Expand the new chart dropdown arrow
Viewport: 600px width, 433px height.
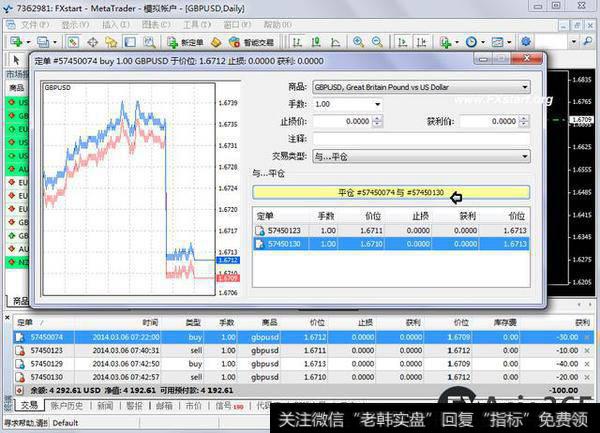(28, 42)
